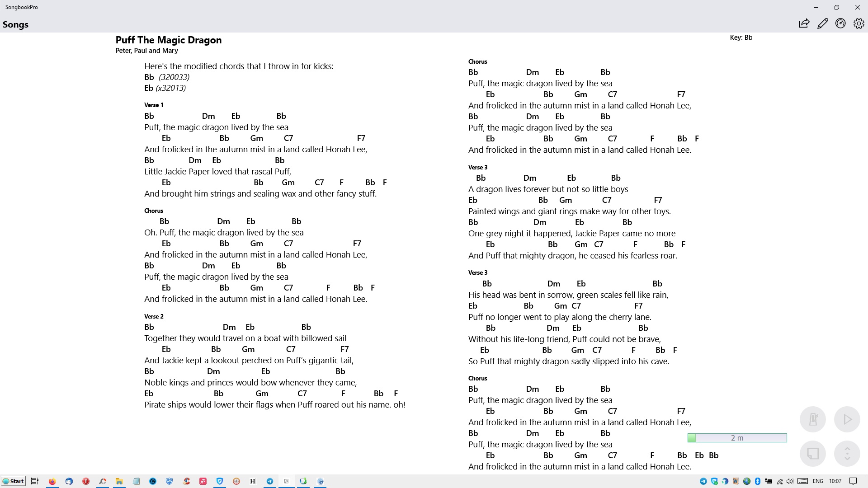Viewport: 868px width, 488px height.
Task: Click the globe tray icon
Action: (747, 481)
